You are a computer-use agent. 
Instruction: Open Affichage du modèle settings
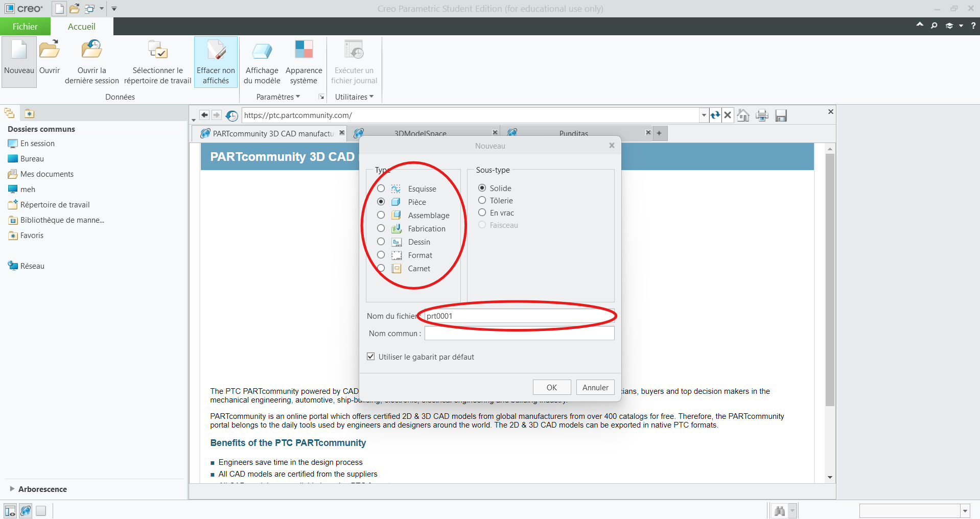262,61
